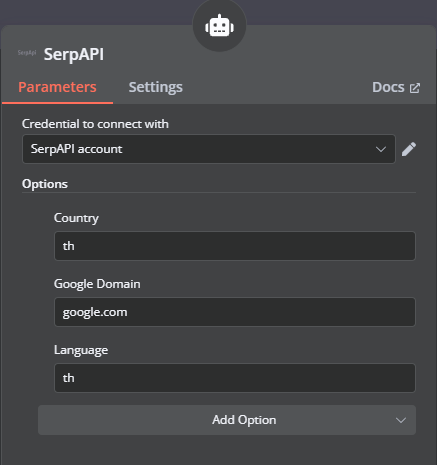Click the SerpApi logo icon
This screenshot has width=437, height=465.
click(27, 53)
